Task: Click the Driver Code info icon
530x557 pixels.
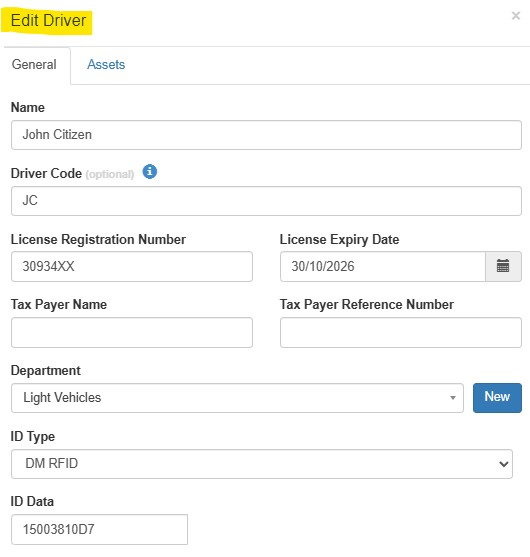Action: [x=150, y=172]
